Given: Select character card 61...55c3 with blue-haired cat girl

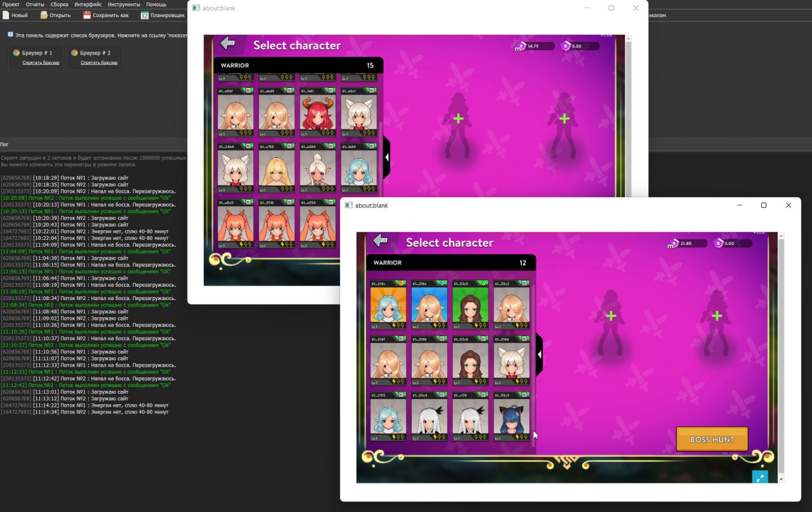Looking at the screenshot, I should click(512, 416).
